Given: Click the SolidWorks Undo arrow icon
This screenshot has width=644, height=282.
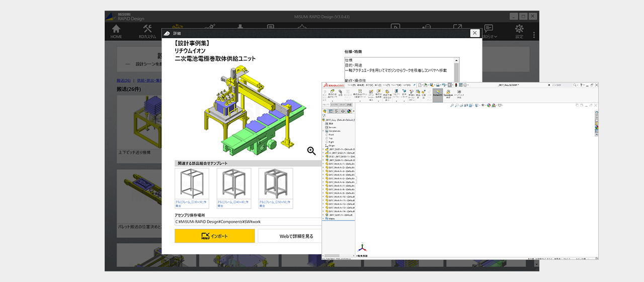Looking at the screenshot, I should pyautogui.click(x=443, y=85).
